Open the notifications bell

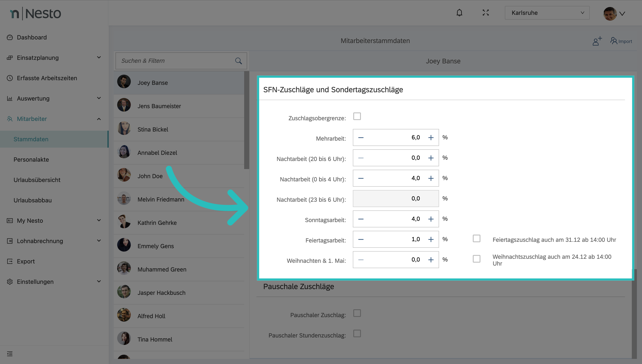tap(459, 13)
